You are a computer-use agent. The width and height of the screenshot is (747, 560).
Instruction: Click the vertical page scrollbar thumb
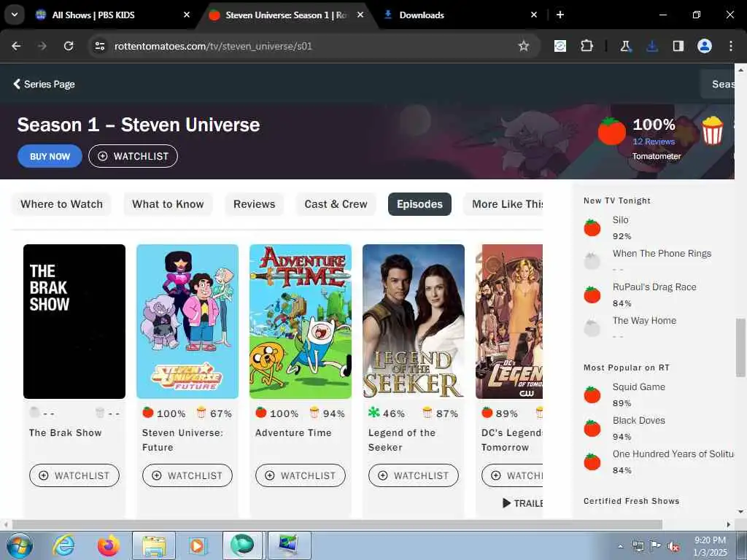point(740,347)
